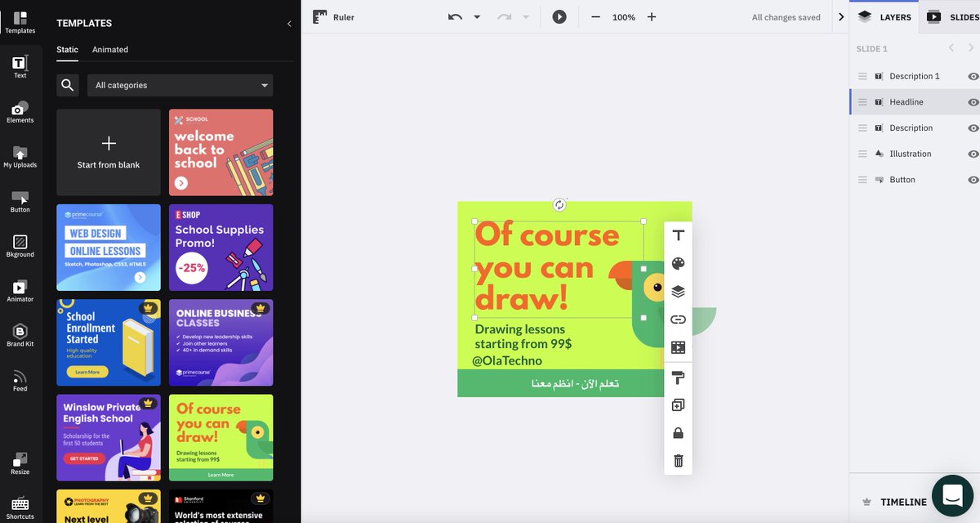Image resolution: width=980 pixels, height=523 pixels.
Task: Play the design preview
Action: [559, 17]
